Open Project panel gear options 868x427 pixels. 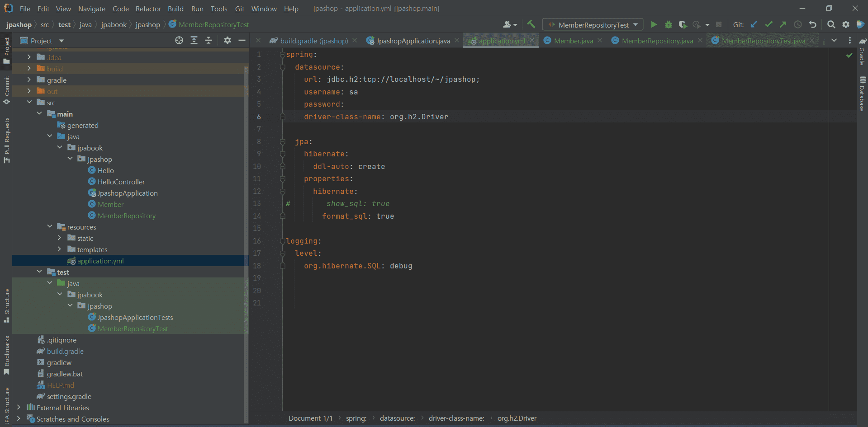(228, 41)
